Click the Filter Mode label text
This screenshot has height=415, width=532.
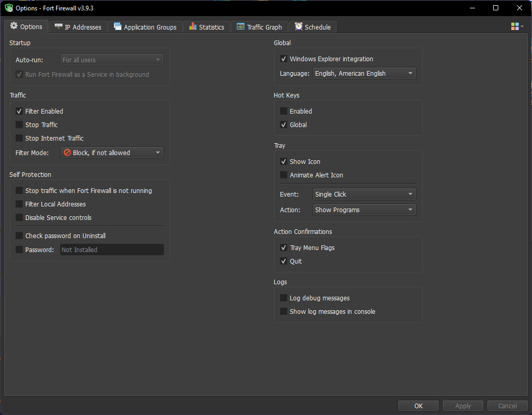coord(32,153)
